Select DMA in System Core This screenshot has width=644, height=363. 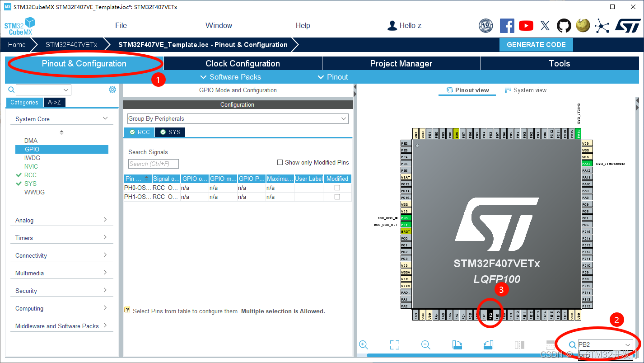[x=31, y=141]
